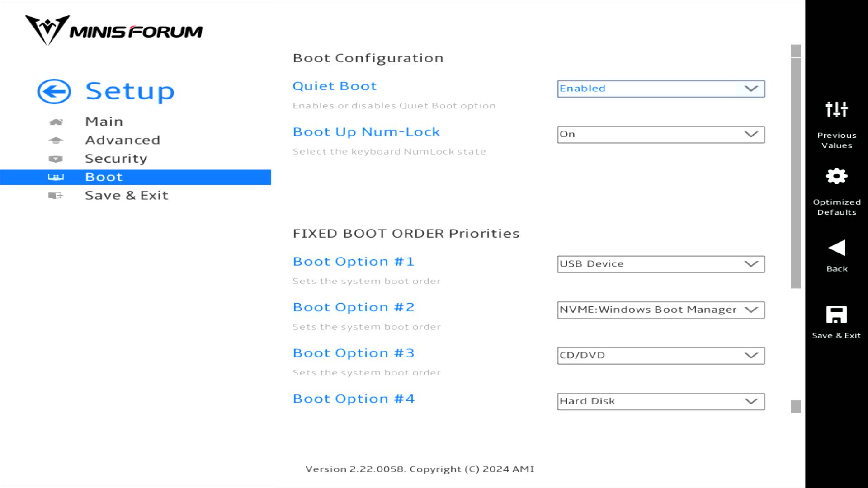Select the Boot Option #3 setting label

coord(354,353)
